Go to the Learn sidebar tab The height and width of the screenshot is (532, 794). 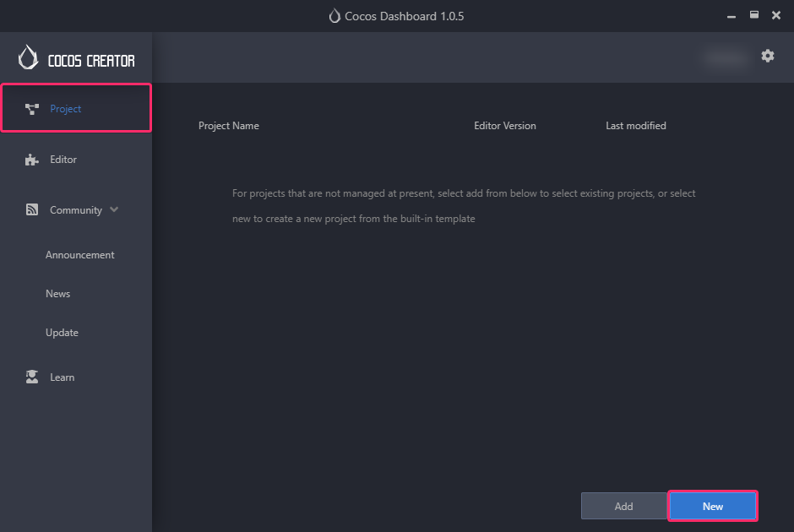coord(76,377)
